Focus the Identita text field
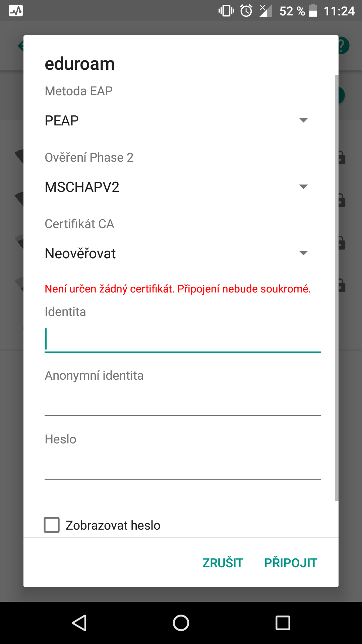362x644 pixels. [183, 339]
